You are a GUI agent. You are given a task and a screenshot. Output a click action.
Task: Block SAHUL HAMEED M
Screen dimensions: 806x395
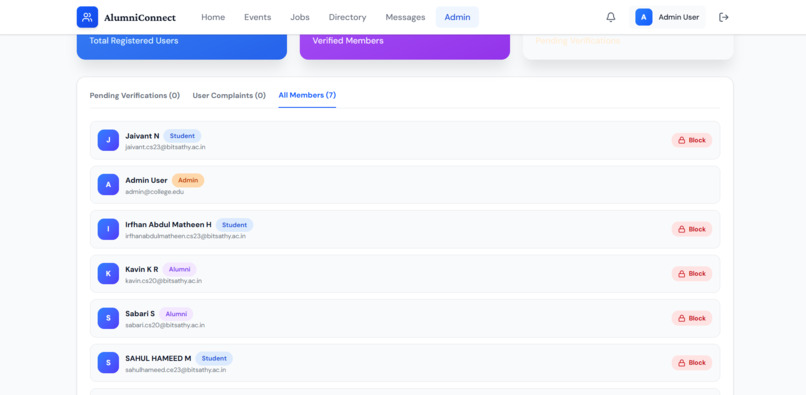coord(691,363)
